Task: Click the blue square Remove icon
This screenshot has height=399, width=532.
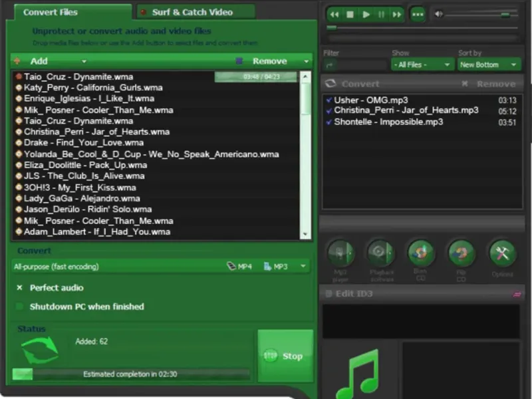Action: (239, 61)
